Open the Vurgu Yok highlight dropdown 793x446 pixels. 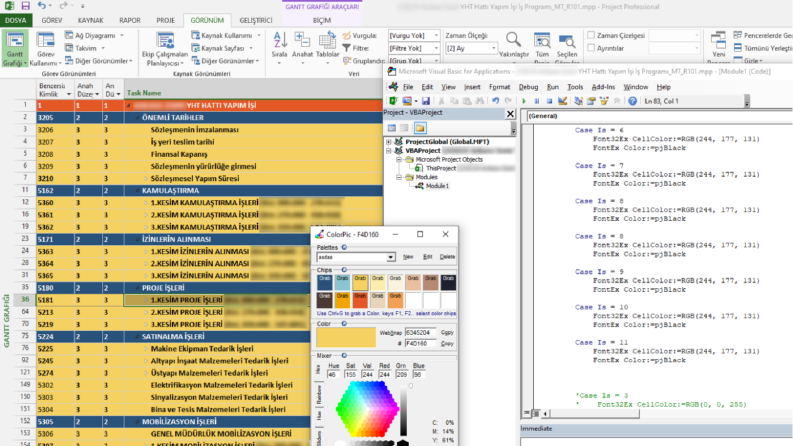pyautogui.click(x=436, y=35)
